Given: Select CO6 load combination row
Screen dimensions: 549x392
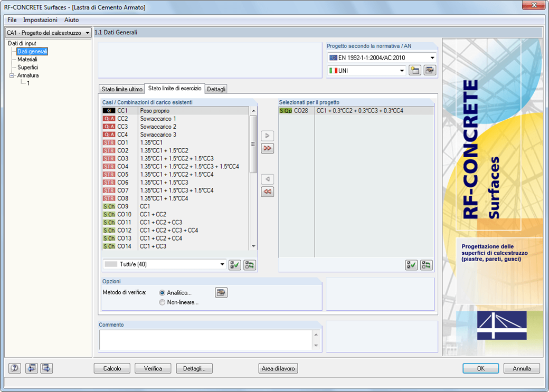Looking at the screenshot, I should click(x=175, y=183).
